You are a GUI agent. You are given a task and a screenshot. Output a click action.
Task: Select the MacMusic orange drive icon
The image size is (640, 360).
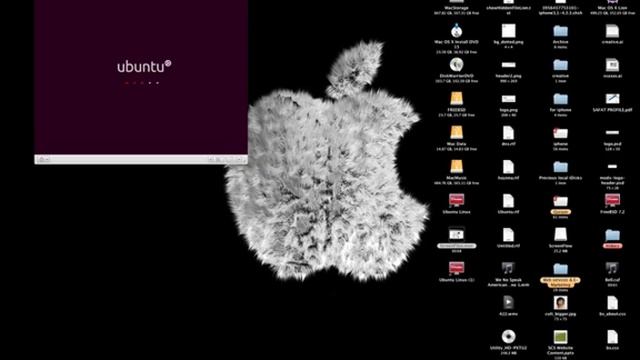pyautogui.click(x=456, y=167)
